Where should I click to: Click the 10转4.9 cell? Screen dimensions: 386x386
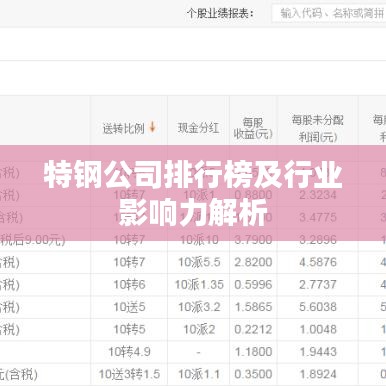click(x=129, y=352)
